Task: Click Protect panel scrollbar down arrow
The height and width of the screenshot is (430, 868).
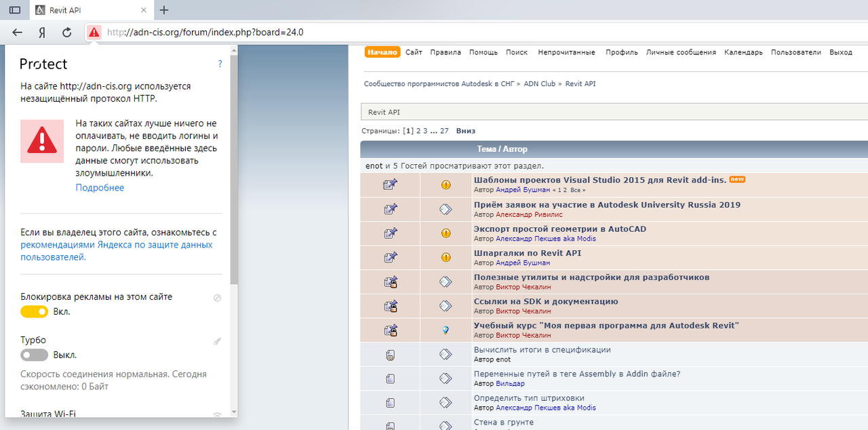Action: pyautogui.click(x=234, y=412)
